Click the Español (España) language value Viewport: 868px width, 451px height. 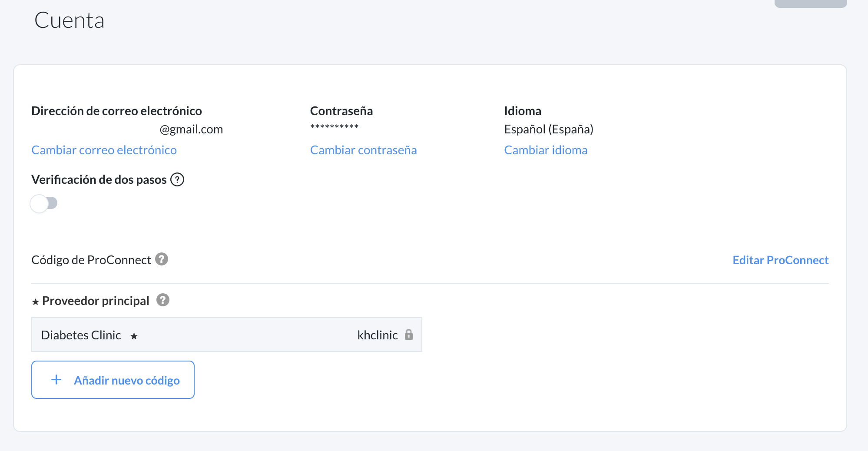pos(549,129)
